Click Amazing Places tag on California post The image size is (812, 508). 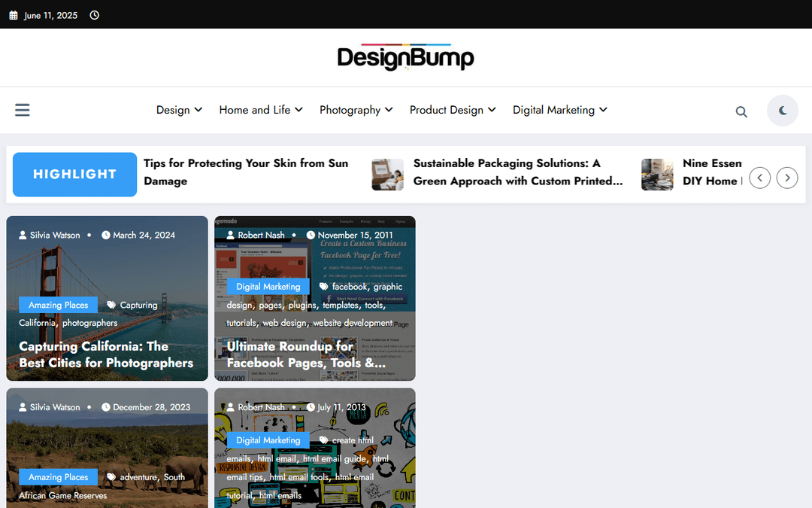click(x=58, y=305)
